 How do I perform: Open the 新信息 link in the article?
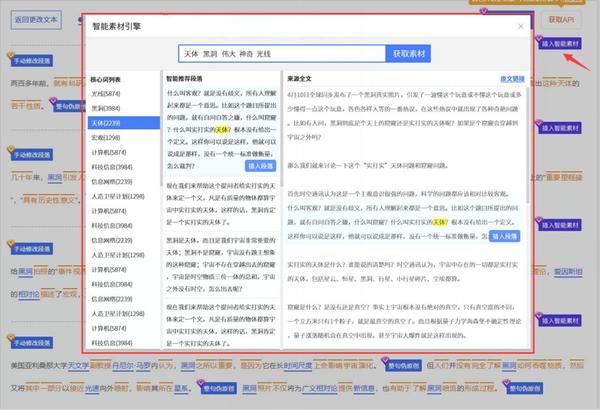click(x=364, y=388)
